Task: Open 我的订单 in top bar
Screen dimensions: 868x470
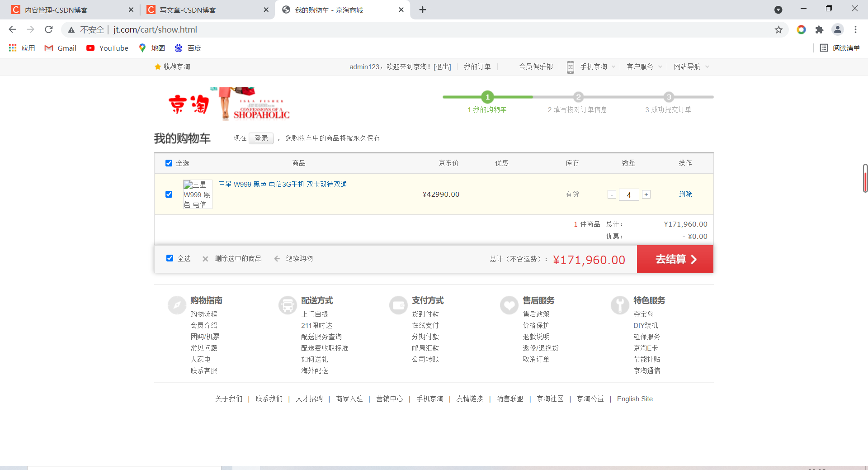Action: tap(477, 66)
